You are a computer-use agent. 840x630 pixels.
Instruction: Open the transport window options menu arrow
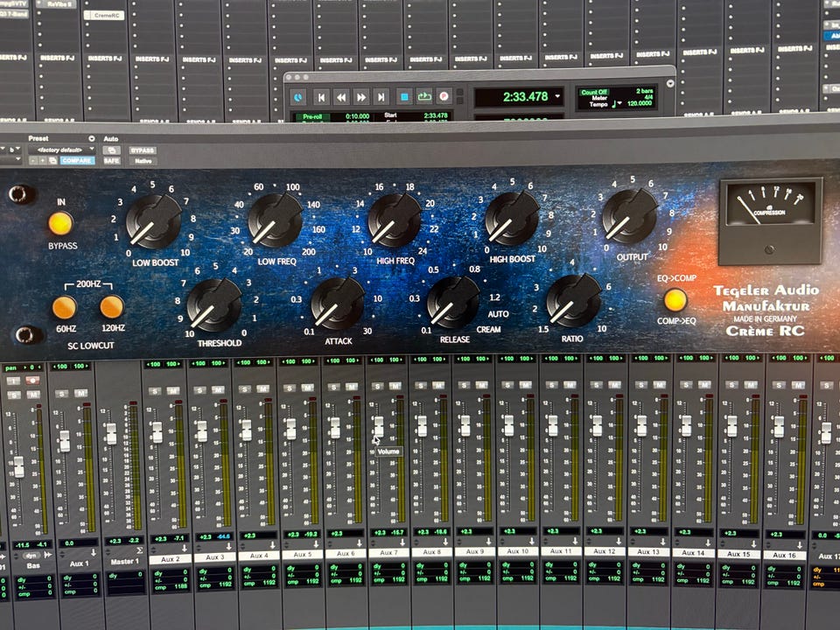670,84
